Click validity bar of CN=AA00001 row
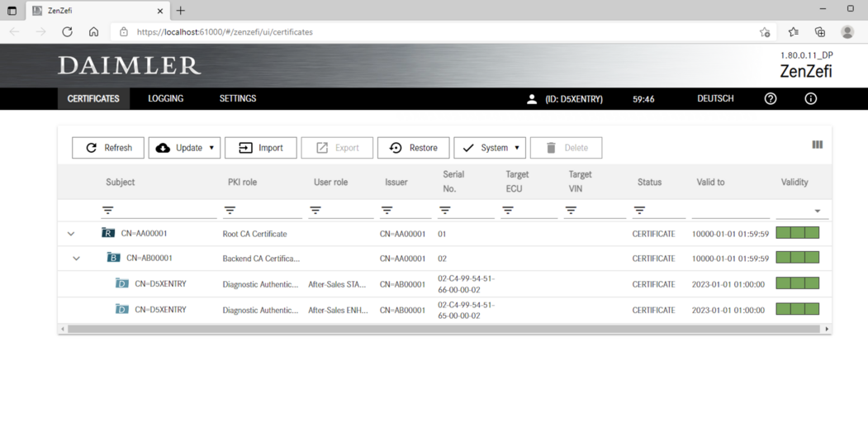Image resolution: width=868 pixels, height=423 pixels. 797,232
